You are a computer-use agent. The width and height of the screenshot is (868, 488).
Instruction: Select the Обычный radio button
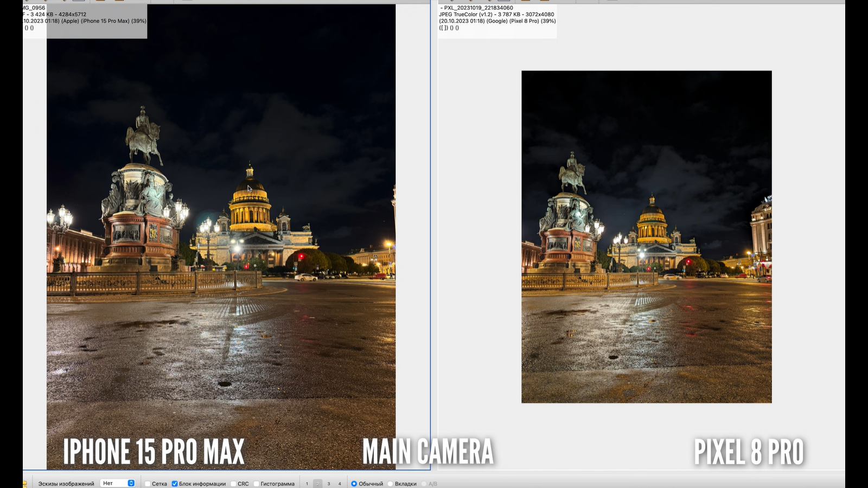click(354, 484)
